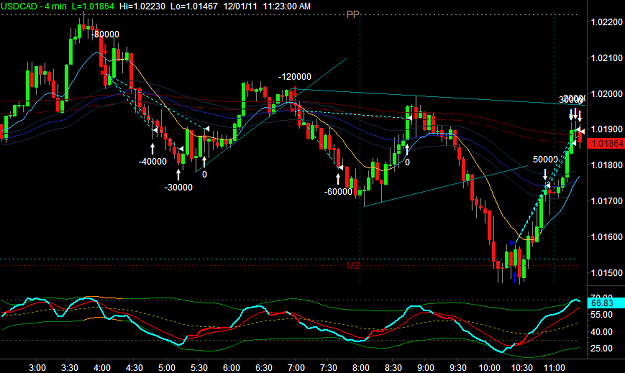The height and width of the screenshot is (373, 625).
Task: Click the blue up arrow at chart low
Action: point(515,277)
